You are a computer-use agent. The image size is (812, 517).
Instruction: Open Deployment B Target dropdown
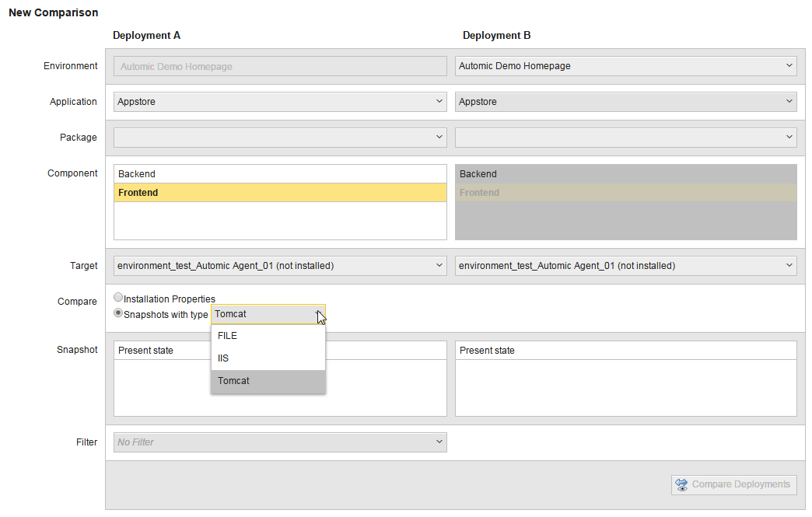coord(625,265)
